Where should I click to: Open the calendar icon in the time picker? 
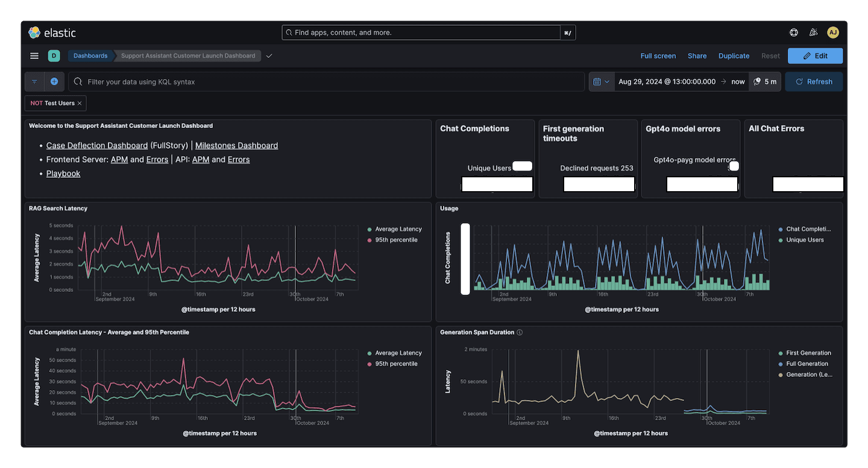tap(598, 81)
